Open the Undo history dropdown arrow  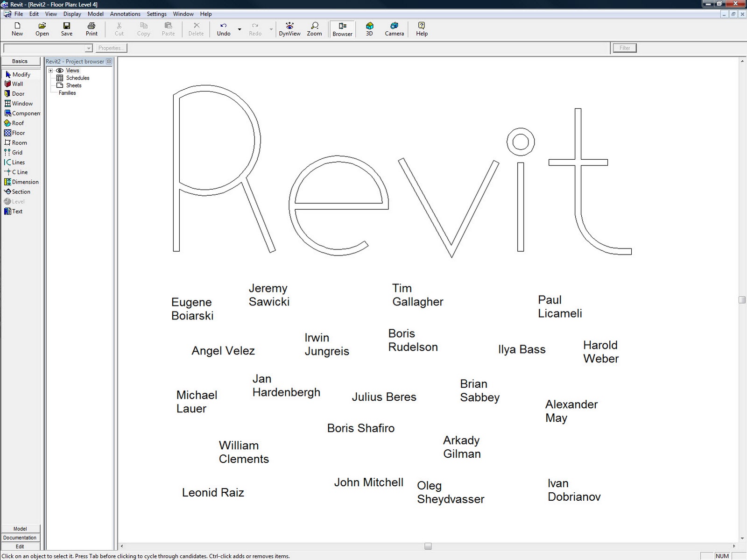pyautogui.click(x=240, y=29)
